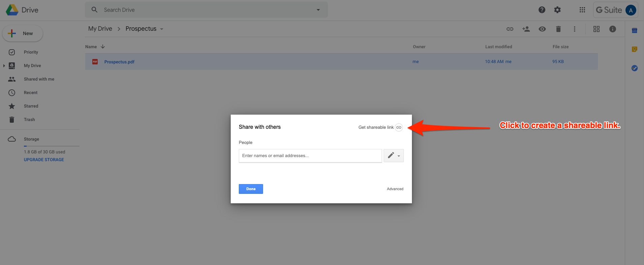
Task: Expand the My Drive tree arrow
Action: coord(4,65)
